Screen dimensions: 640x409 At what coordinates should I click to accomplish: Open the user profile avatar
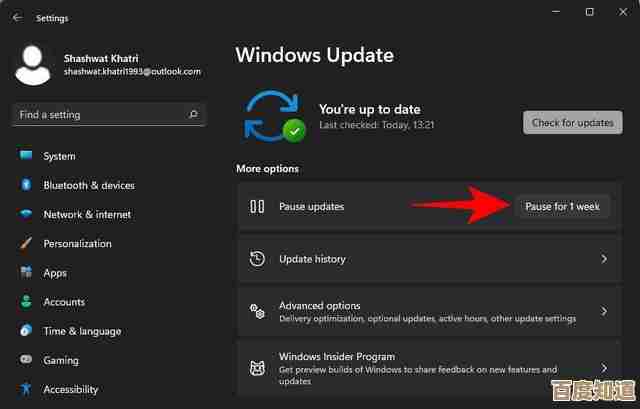[33, 65]
